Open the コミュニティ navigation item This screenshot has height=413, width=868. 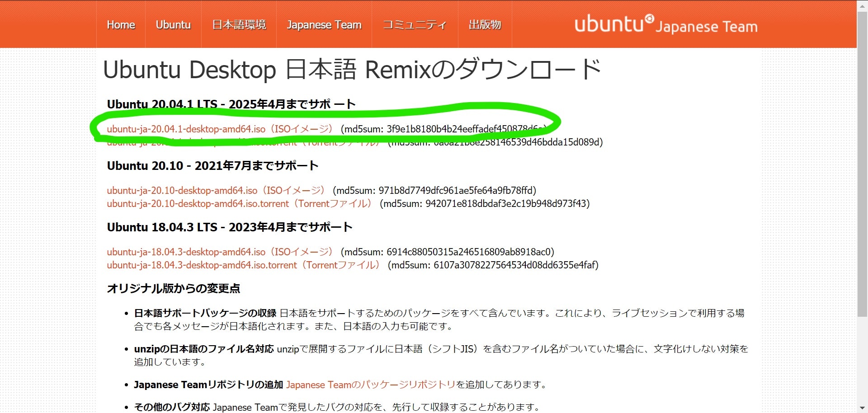[x=415, y=24]
